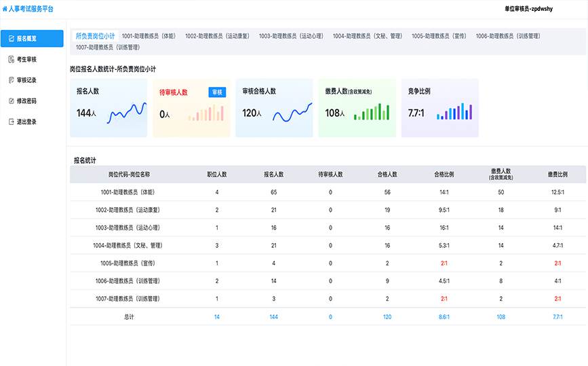Switch to the 所负责岗位小计 tab
Screen dimensions: 588x366
point(95,36)
